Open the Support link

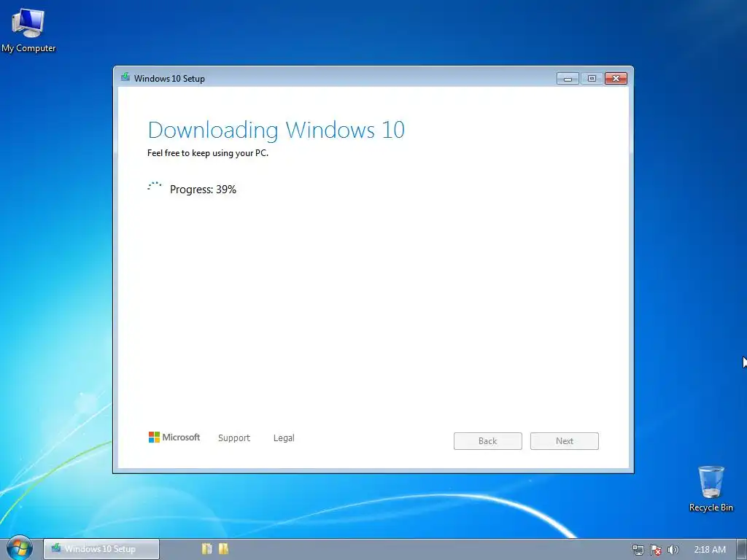coord(234,437)
